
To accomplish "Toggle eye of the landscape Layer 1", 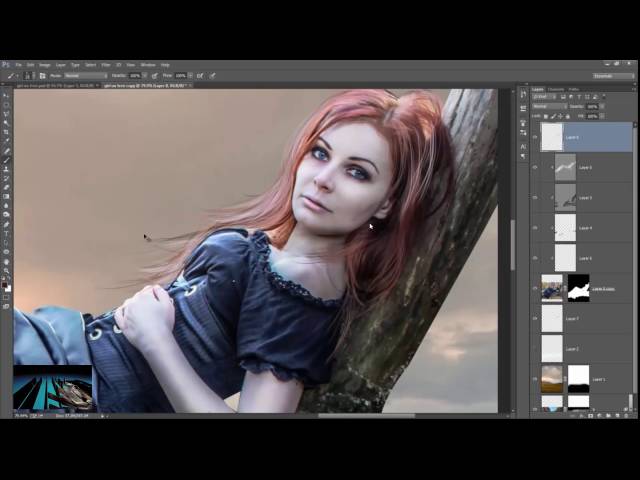I will [x=535, y=379].
